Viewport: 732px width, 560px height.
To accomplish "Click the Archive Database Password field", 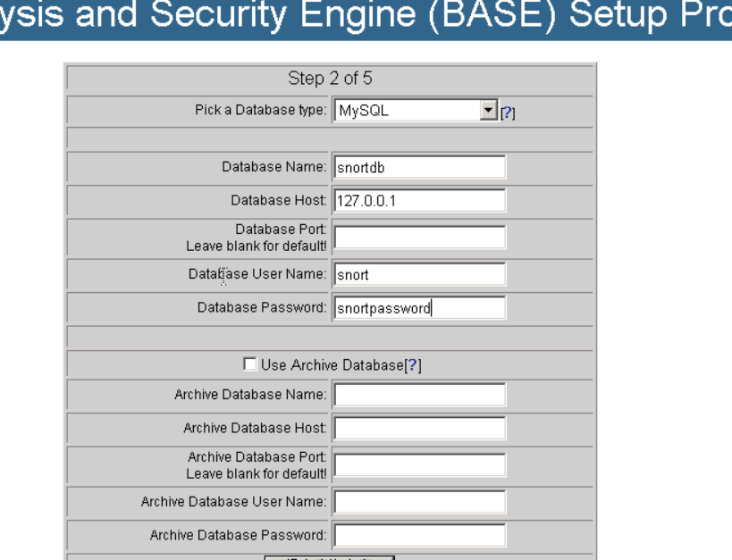I will pos(419,536).
